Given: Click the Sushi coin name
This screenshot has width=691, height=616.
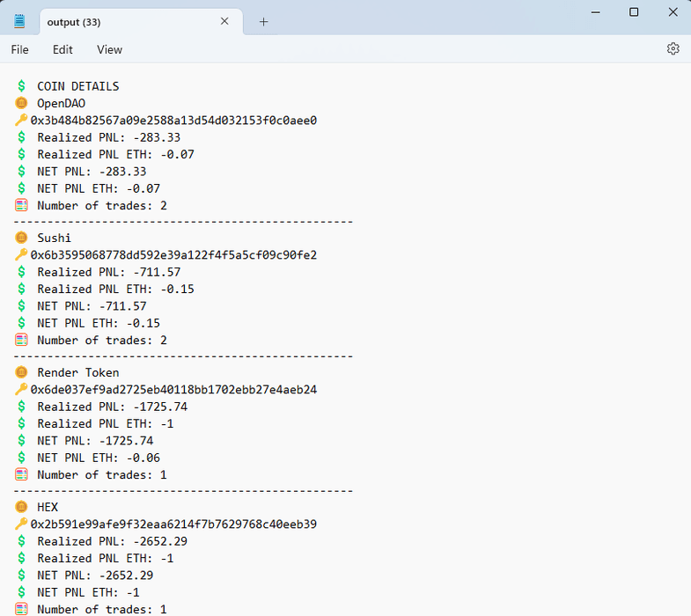Looking at the screenshot, I should pyautogui.click(x=55, y=238).
